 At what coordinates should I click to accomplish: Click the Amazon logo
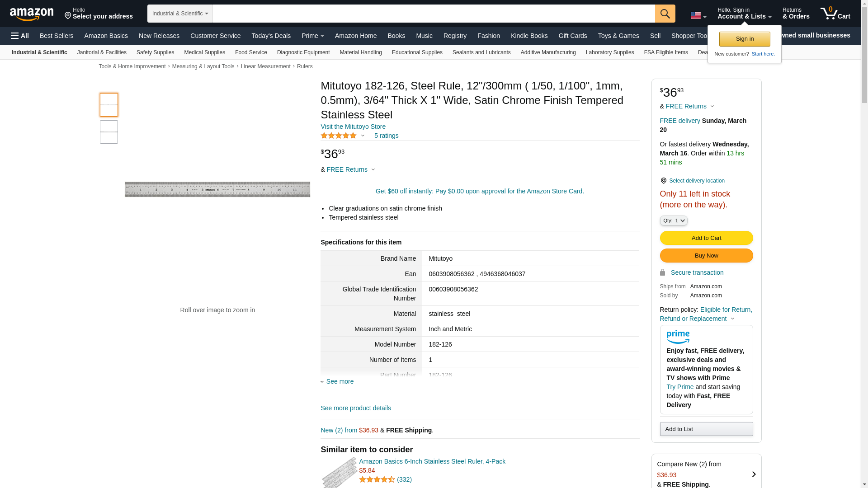32,14
